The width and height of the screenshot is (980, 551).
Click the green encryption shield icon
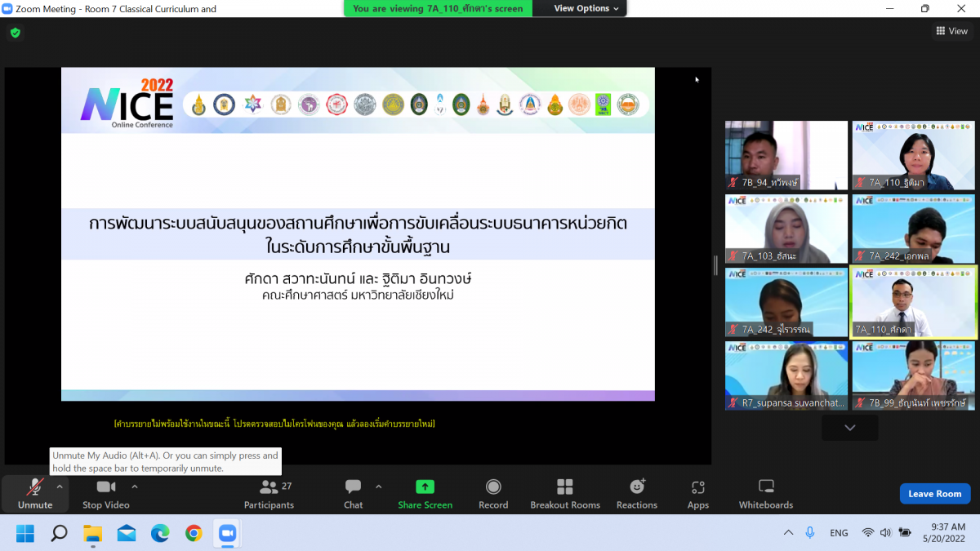[x=15, y=33]
